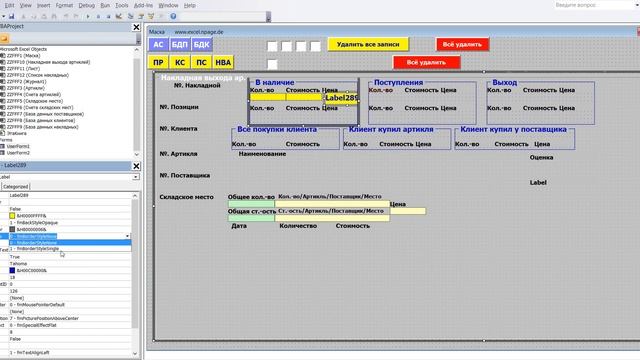The width and height of the screenshot is (640, 360).
Task: Toggle Design Mode icon in the toolbar
Action: pyautogui.click(x=119, y=16)
